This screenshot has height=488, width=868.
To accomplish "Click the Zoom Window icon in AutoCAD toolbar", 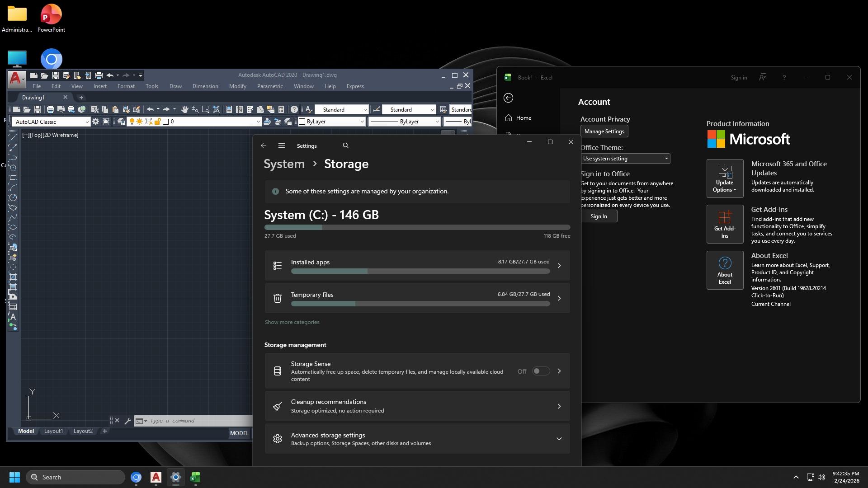I will 205,109.
